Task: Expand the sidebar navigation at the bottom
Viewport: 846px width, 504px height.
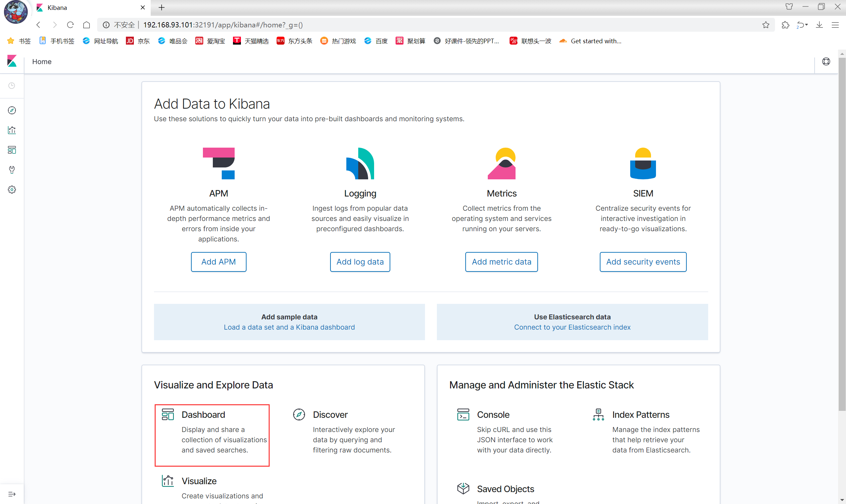Action: point(12,494)
